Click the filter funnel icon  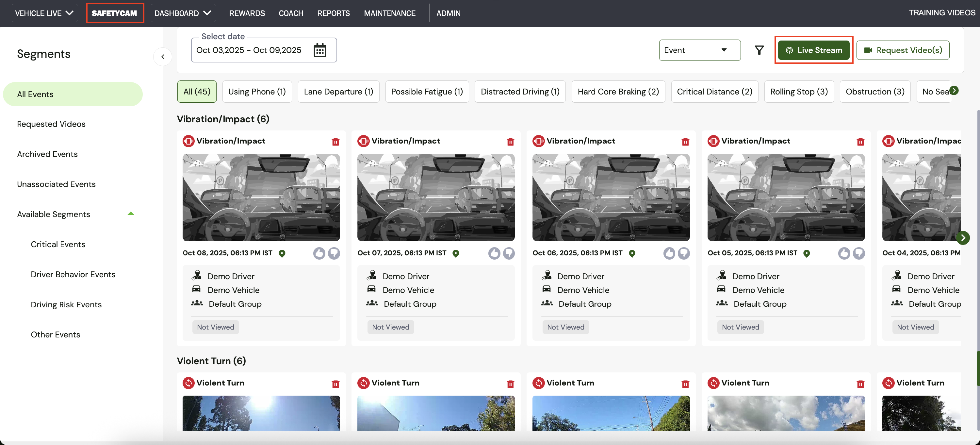[759, 50]
